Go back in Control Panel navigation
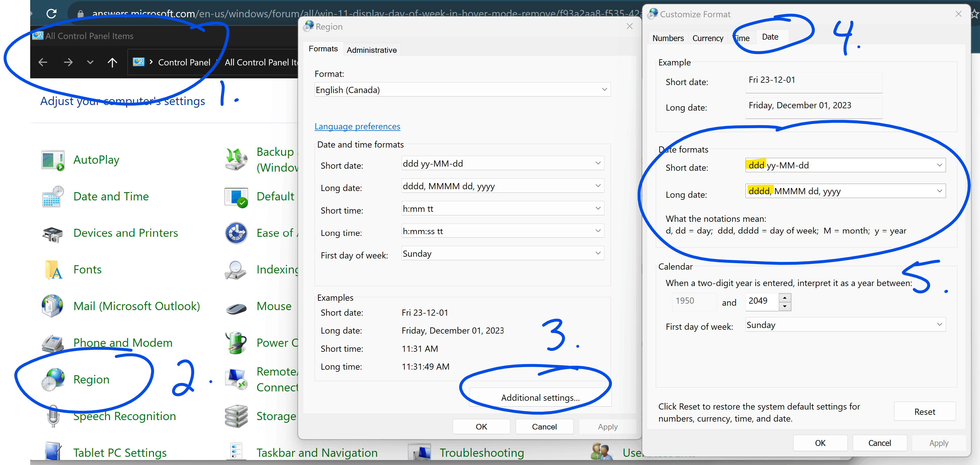The width and height of the screenshot is (980, 465). click(43, 62)
